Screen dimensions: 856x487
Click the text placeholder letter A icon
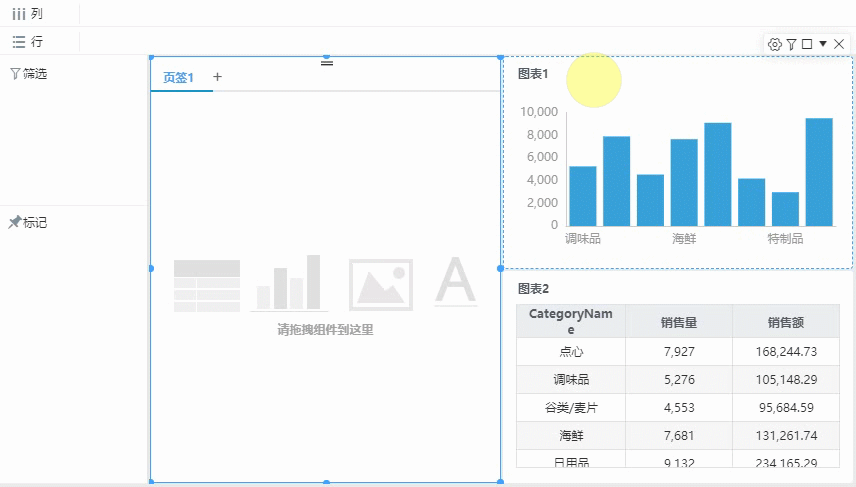pos(455,282)
